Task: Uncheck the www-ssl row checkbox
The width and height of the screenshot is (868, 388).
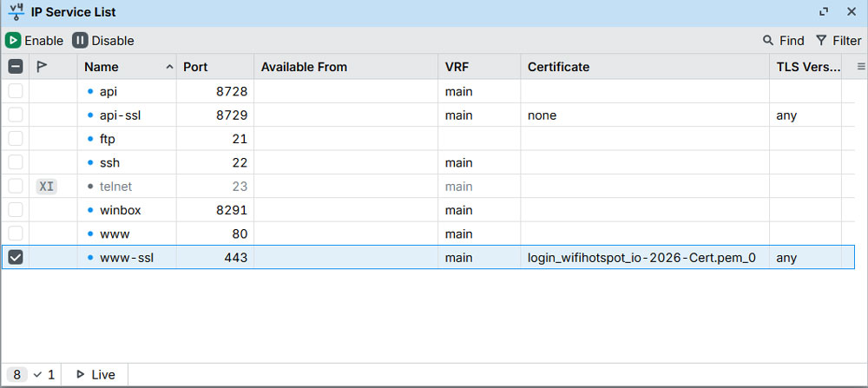Action: (x=16, y=258)
